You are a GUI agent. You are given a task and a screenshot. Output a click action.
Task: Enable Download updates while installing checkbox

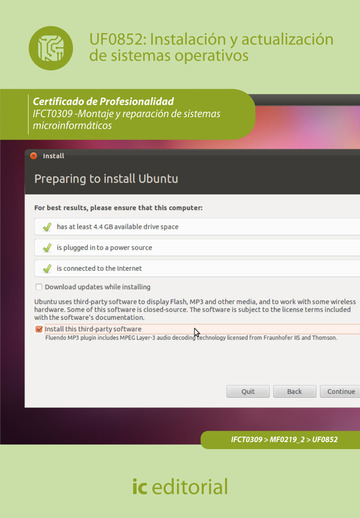pyautogui.click(x=39, y=287)
